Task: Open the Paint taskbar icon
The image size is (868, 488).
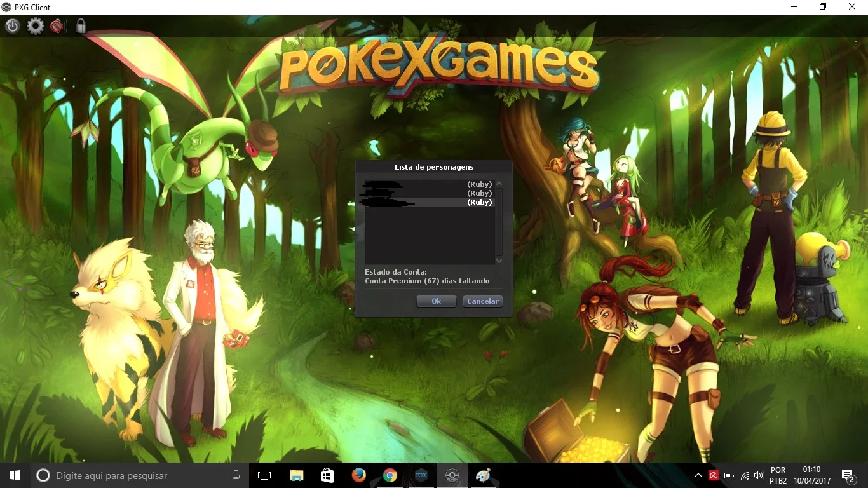Action: (483, 475)
